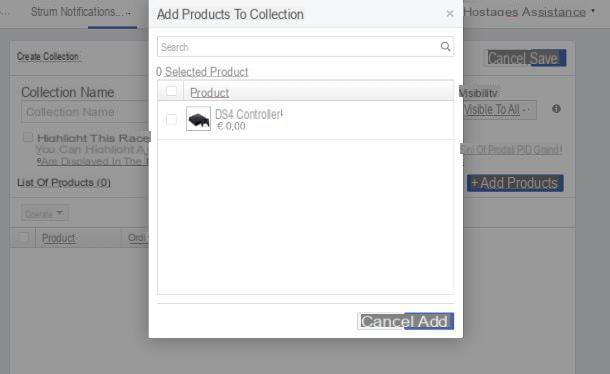Close the Add Products dialog
The image size is (610, 374).
click(450, 14)
